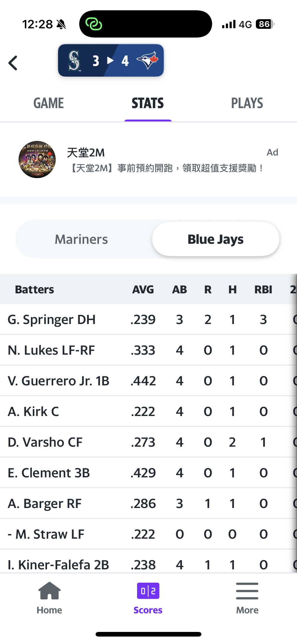This screenshot has width=297, height=644.
Task: Tap the iOS home indicator bar
Action: click(x=148, y=634)
